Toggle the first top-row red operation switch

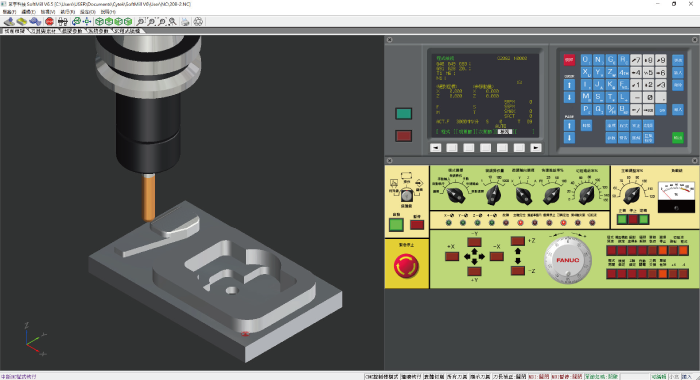611,251
